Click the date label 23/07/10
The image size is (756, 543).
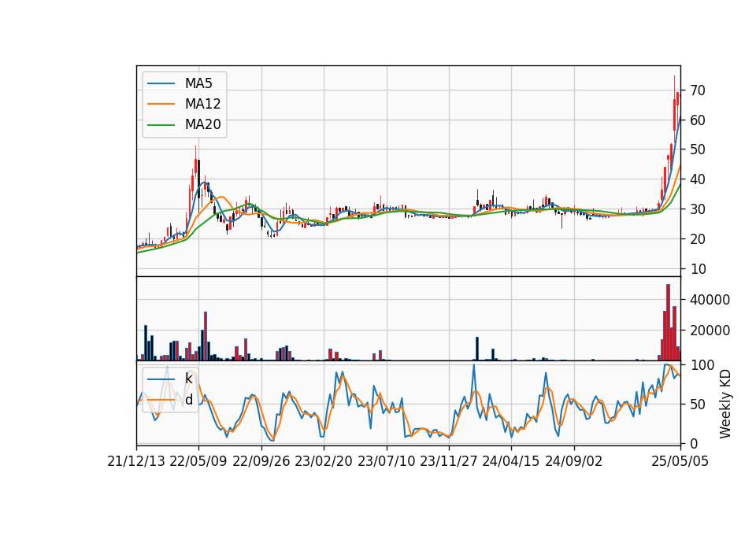[x=386, y=461]
